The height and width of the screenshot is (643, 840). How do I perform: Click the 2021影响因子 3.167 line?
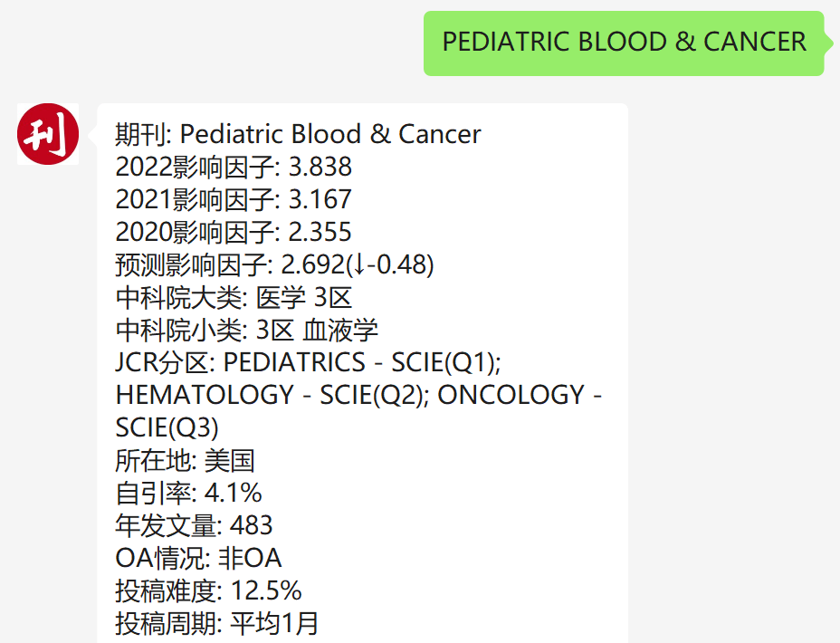pos(234,199)
